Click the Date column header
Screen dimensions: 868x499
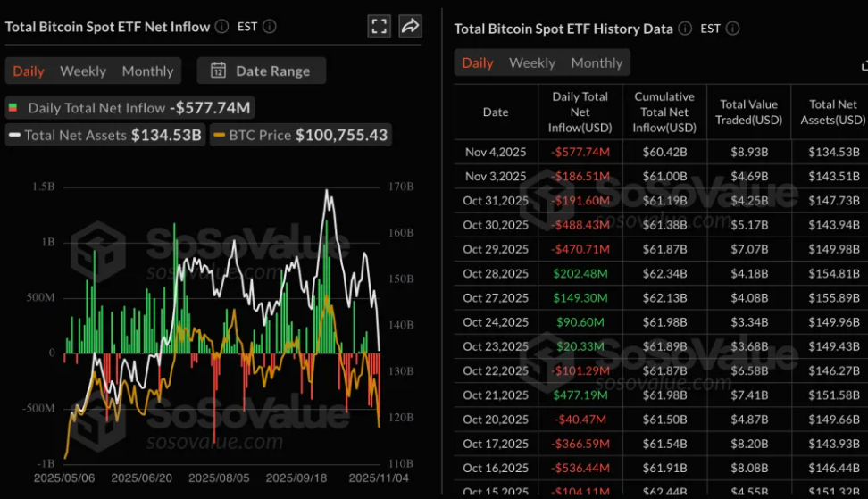496,112
